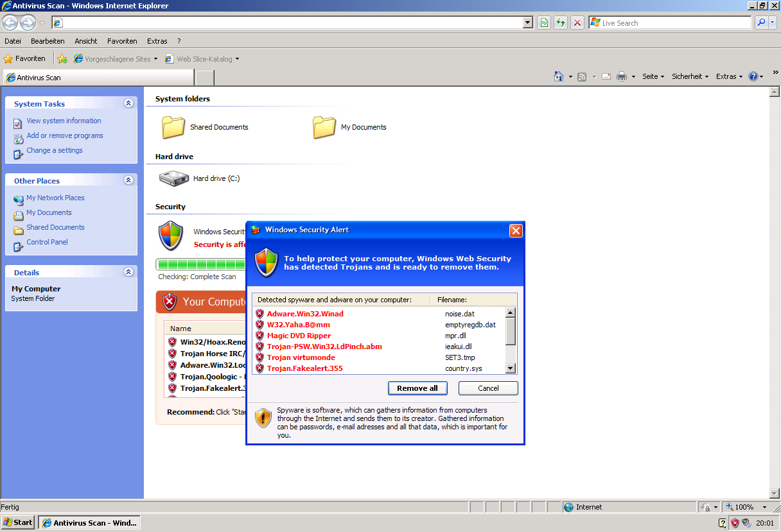
Task: Click the red shield tray icon
Action: coord(735,523)
